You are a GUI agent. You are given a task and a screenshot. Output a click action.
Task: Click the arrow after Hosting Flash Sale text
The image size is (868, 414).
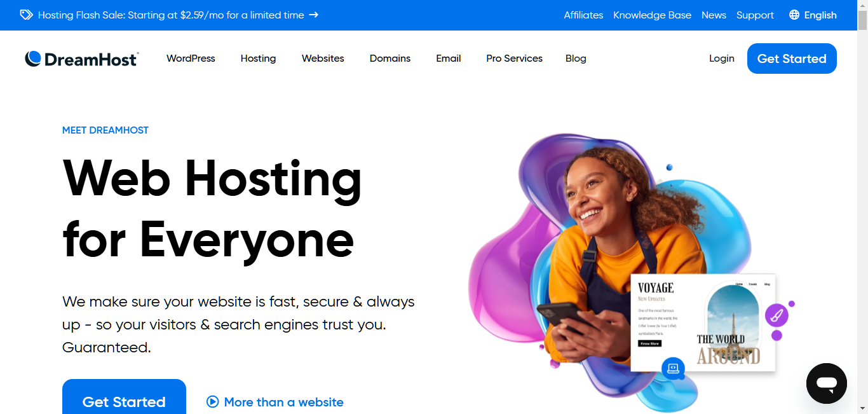click(313, 15)
